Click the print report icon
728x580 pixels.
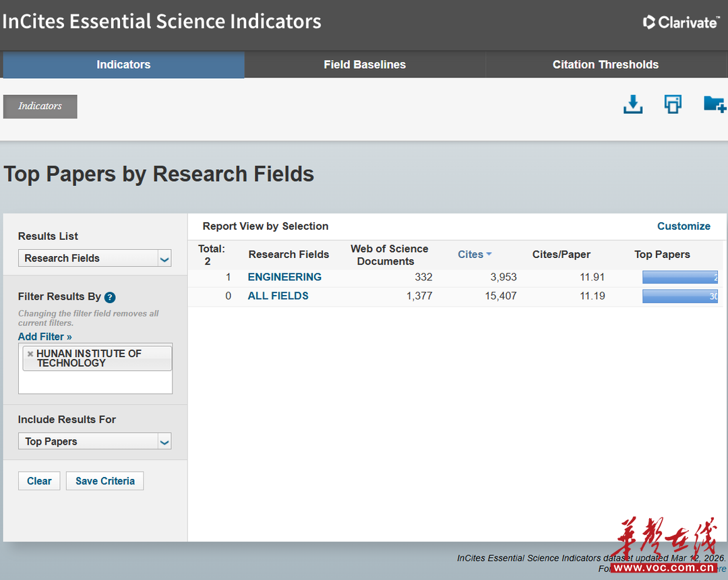[672, 104]
